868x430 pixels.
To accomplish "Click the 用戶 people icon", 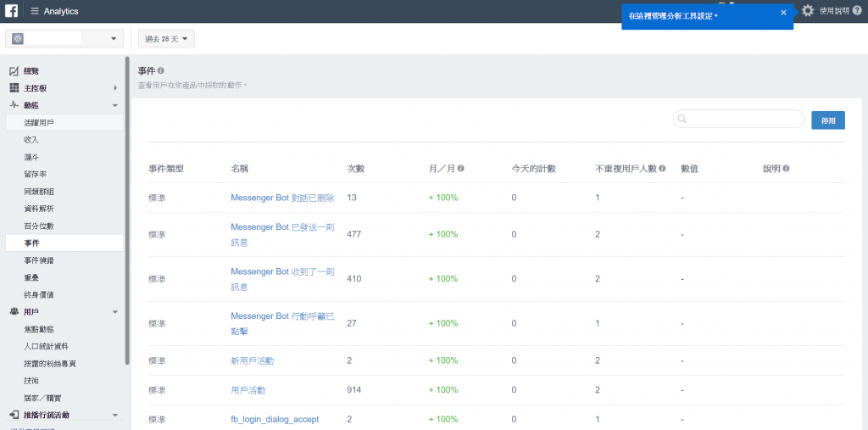I will click(14, 311).
